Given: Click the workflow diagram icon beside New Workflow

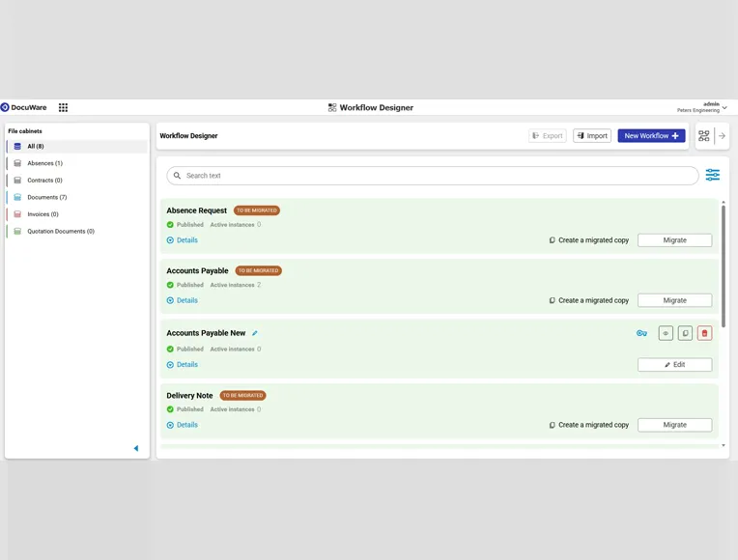Looking at the screenshot, I should pyautogui.click(x=703, y=136).
